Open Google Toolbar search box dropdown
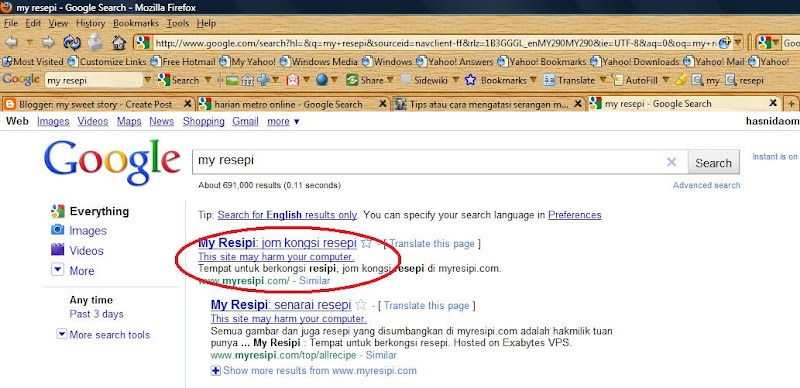Screen dimensions: 800x388 tap(147, 80)
